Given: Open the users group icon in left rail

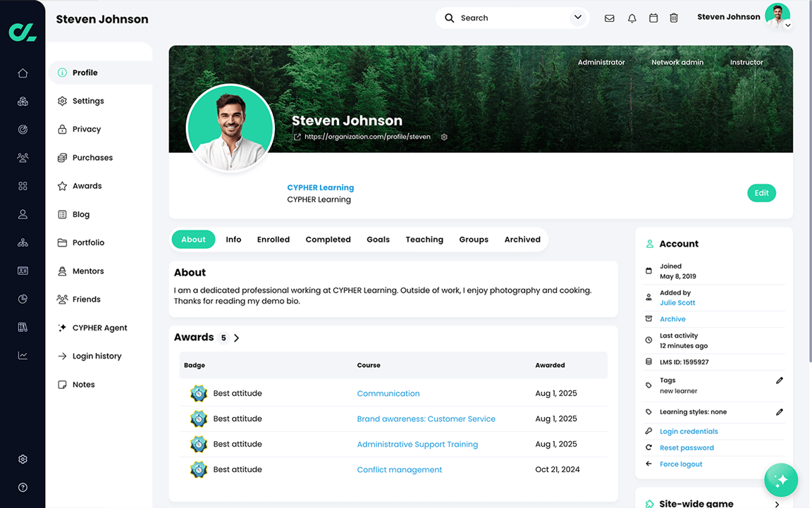Looking at the screenshot, I should point(23,157).
